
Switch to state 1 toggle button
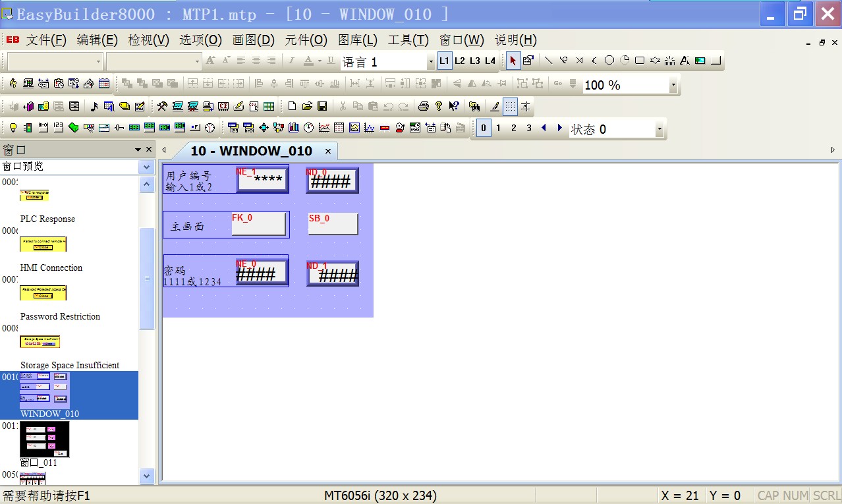click(499, 128)
